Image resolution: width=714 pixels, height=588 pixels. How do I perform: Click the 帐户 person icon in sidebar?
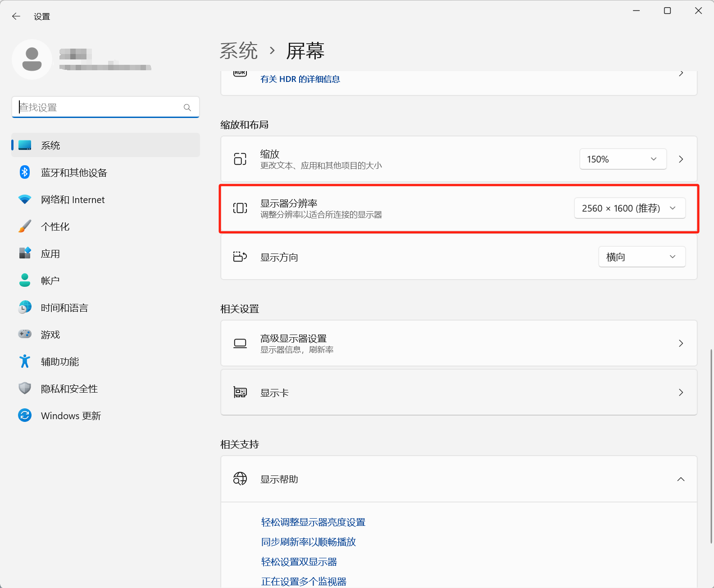[x=25, y=280]
